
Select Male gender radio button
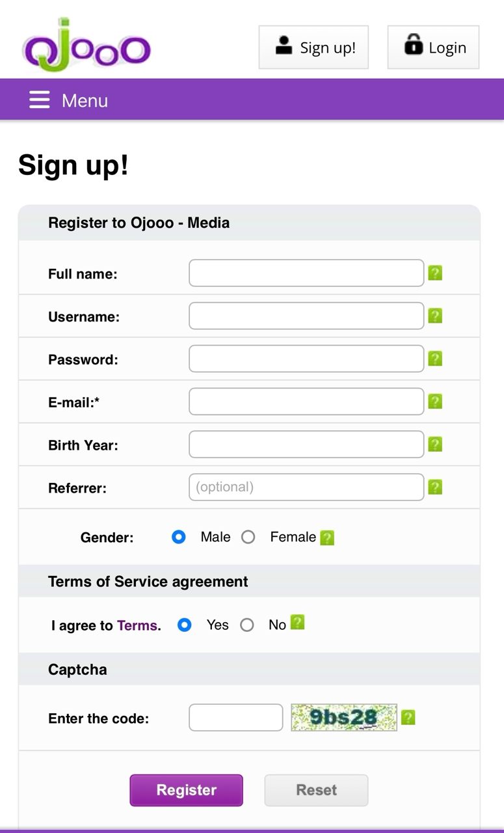pyautogui.click(x=179, y=537)
